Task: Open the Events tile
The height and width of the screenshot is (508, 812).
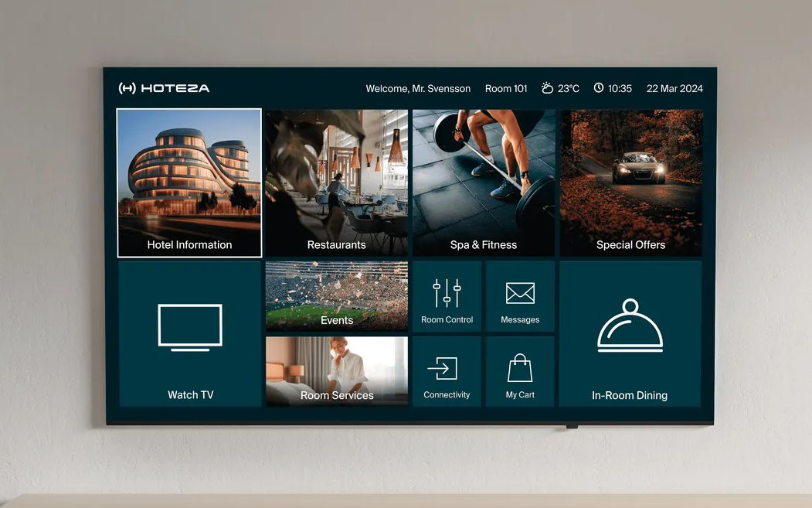Action: click(x=337, y=296)
